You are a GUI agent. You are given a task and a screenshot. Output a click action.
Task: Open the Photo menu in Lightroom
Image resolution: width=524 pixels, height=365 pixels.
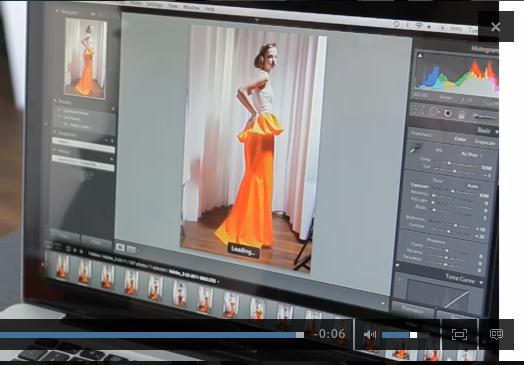(x=135, y=3)
